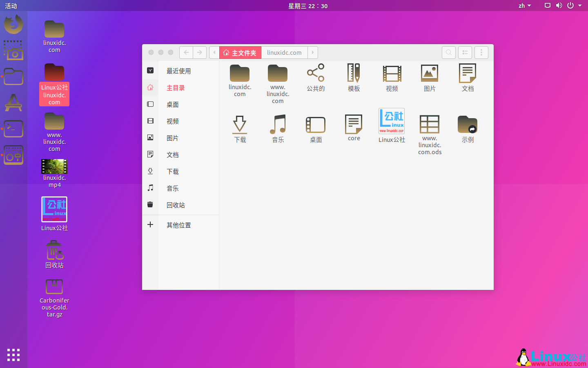Open the 视频 entry in the sidebar
This screenshot has height=368, width=588.
(172, 121)
